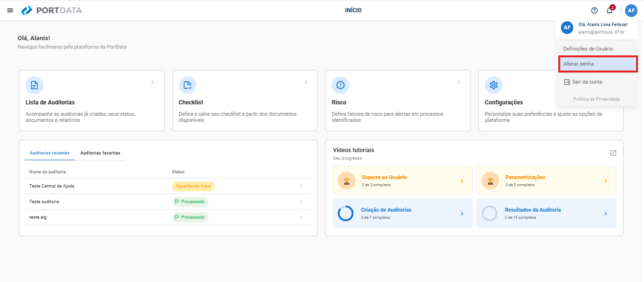Click the AF user avatar in header
The height and width of the screenshot is (282, 644).
631,10
